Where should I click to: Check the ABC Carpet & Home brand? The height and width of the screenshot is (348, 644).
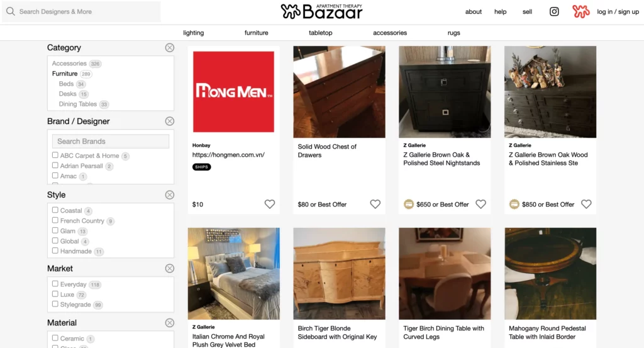point(55,155)
